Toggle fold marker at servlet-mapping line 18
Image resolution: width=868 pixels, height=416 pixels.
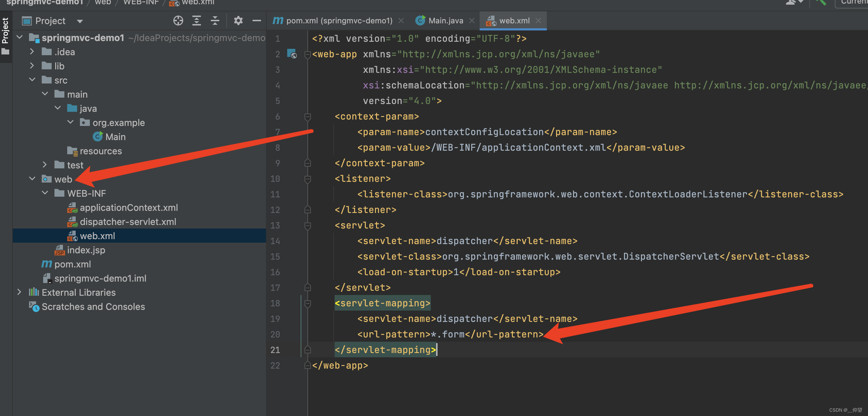tap(308, 303)
